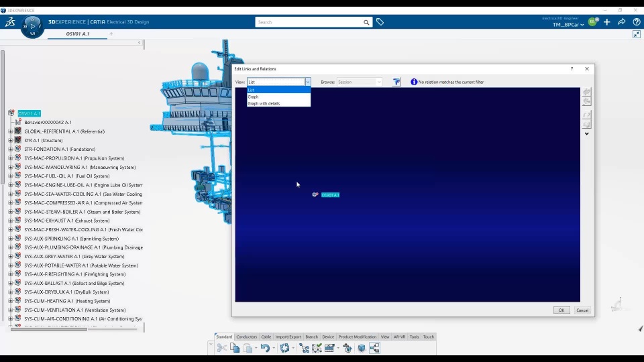This screenshot has width=644, height=362.
Task: Click Cancel in Edit Links dialog
Action: pos(582,310)
